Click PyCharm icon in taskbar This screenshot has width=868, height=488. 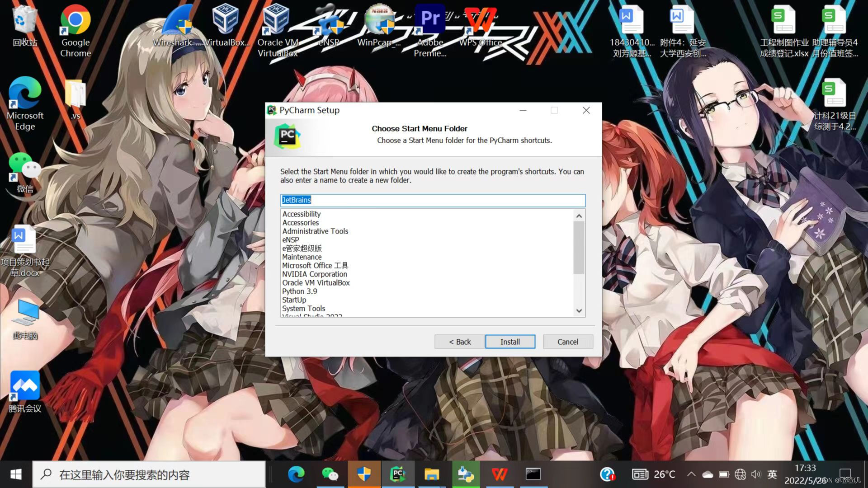coord(398,474)
